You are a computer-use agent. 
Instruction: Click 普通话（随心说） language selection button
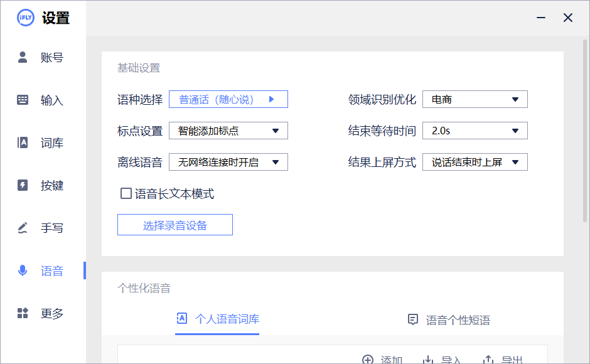point(228,99)
